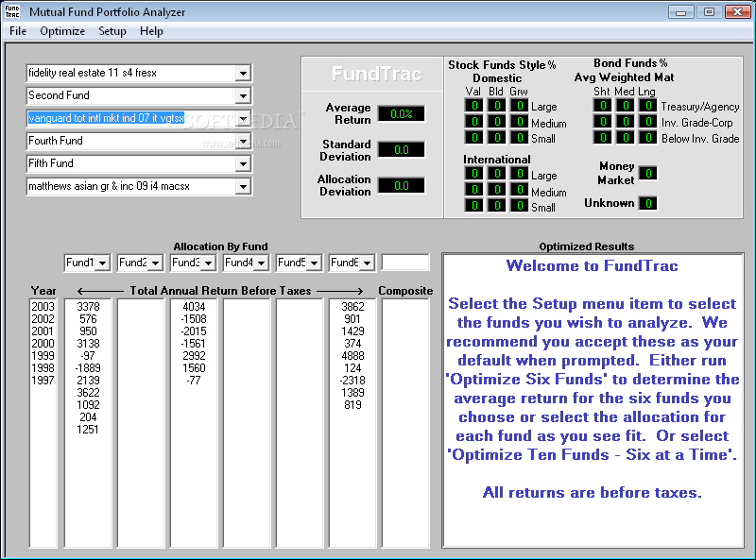Open the File menu

[x=18, y=31]
